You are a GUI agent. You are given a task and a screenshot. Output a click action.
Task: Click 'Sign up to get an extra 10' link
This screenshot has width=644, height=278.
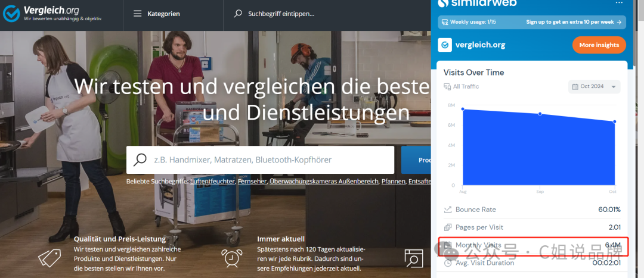574,22
